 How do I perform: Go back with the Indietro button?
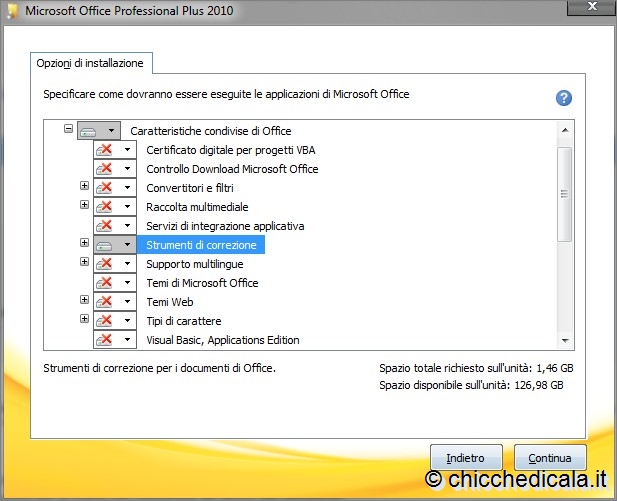[x=465, y=458]
